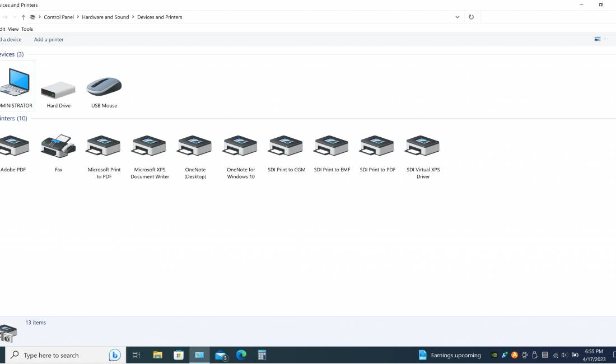Select the Fax printer icon

(58, 146)
